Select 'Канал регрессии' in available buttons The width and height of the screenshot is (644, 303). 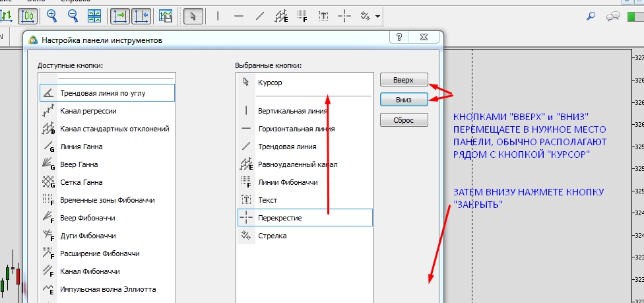(107, 111)
